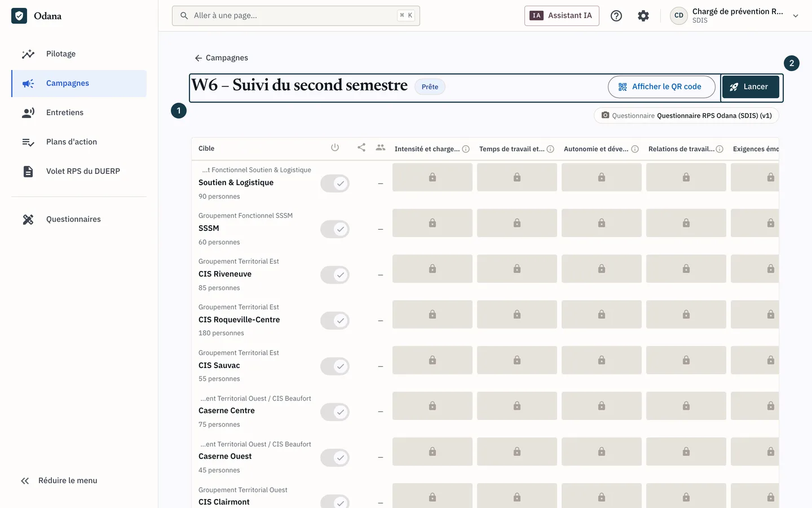The image size is (812, 508).
Task: Open the Pilotage menu item
Action: [79, 54]
